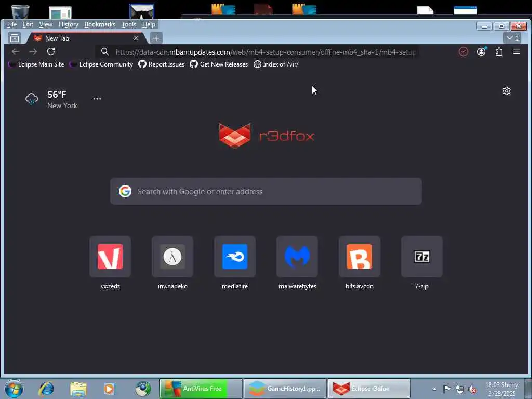
Task: Open the Help menu
Action: pyautogui.click(x=149, y=24)
